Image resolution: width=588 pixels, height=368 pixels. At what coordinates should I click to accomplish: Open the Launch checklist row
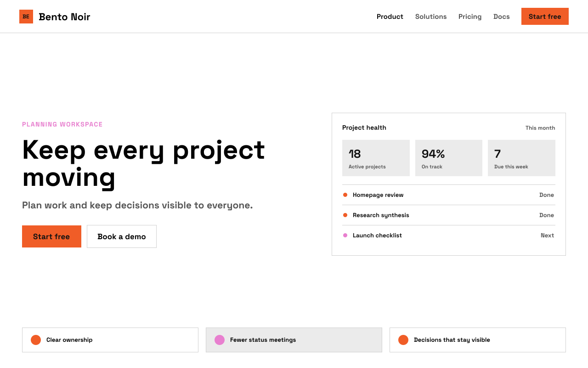click(449, 236)
